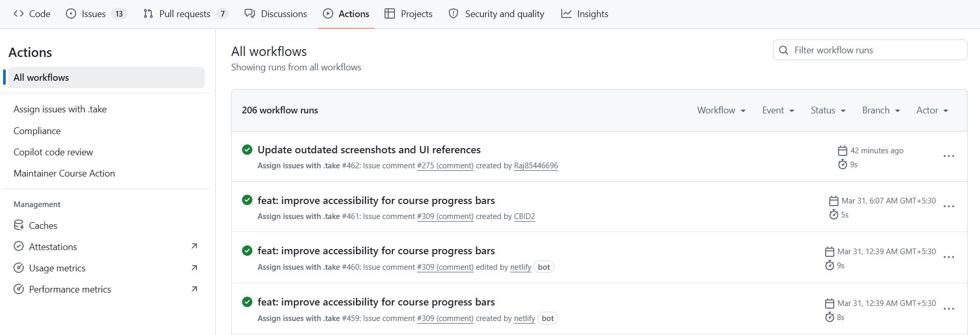Viewport: 980px width, 335px height.
Task: Click external link arrow beside Usage metrics
Action: coord(194,268)
